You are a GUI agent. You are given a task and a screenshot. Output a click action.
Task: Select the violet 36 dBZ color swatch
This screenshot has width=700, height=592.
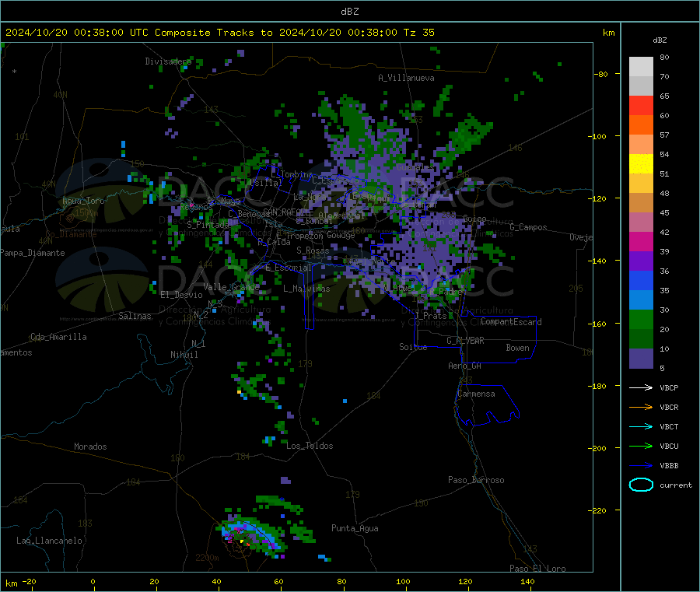pos(641,261)
